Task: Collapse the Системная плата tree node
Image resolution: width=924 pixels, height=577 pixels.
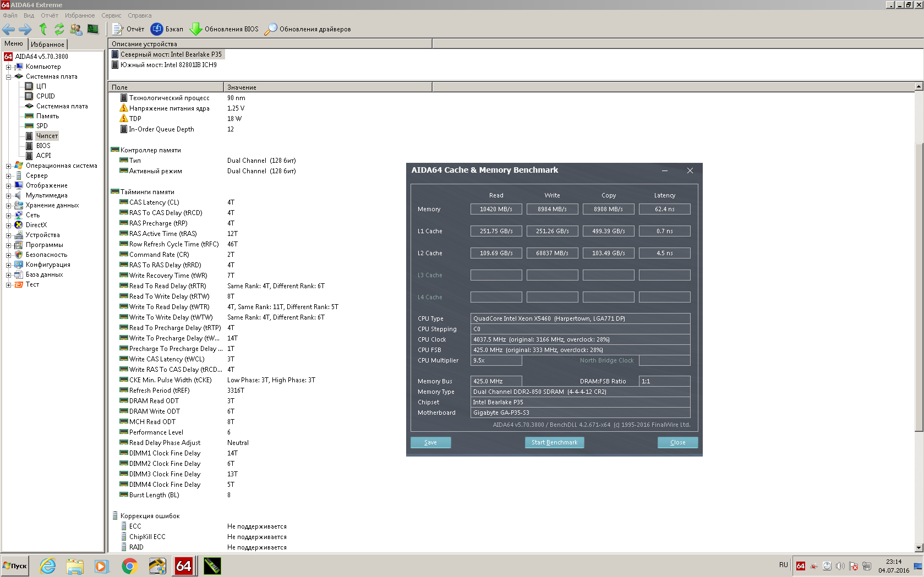Action: (x=8, y=77)
